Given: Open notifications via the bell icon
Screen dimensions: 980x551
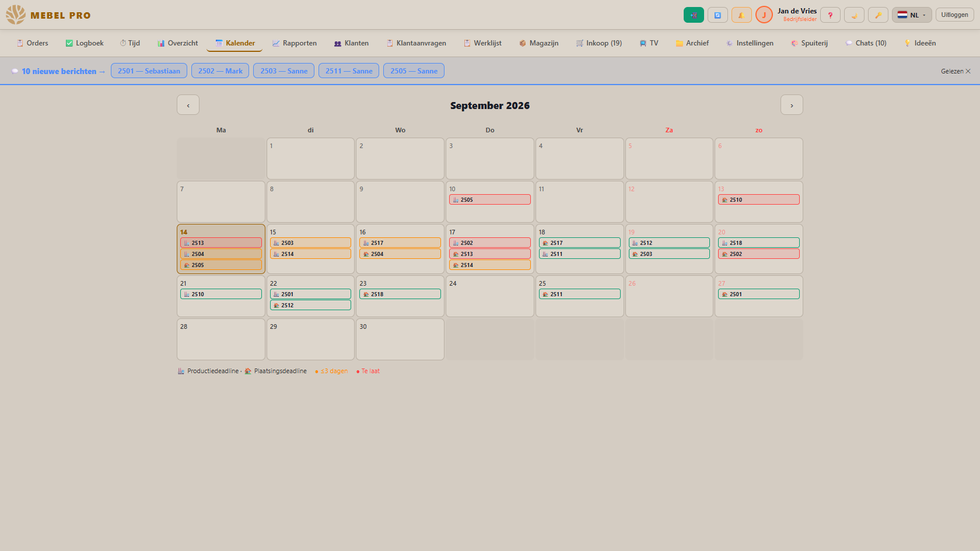Looking at the screenshot, I should pos(741,15).
